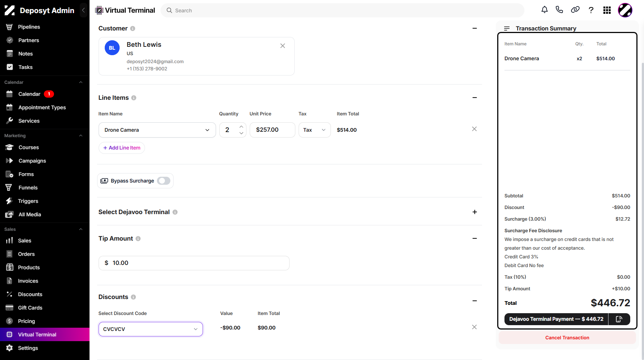
Task: Increase the quantity with the up arrow
Action: pos(241,127)
